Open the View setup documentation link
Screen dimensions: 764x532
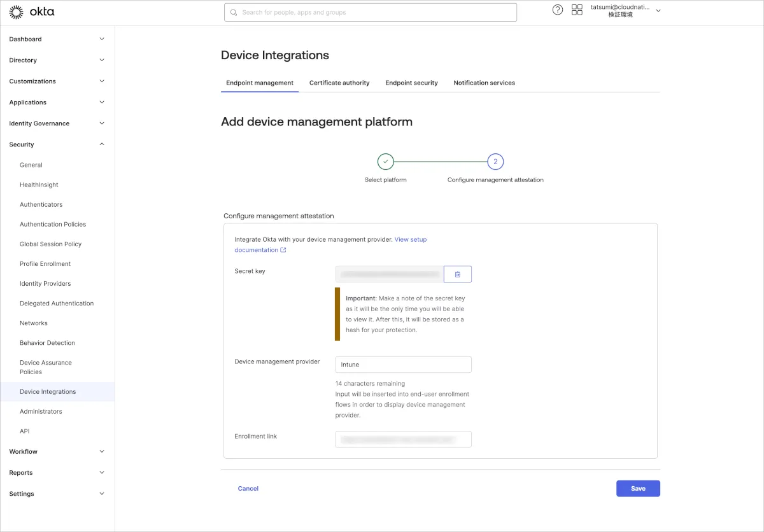click(410, 240)
